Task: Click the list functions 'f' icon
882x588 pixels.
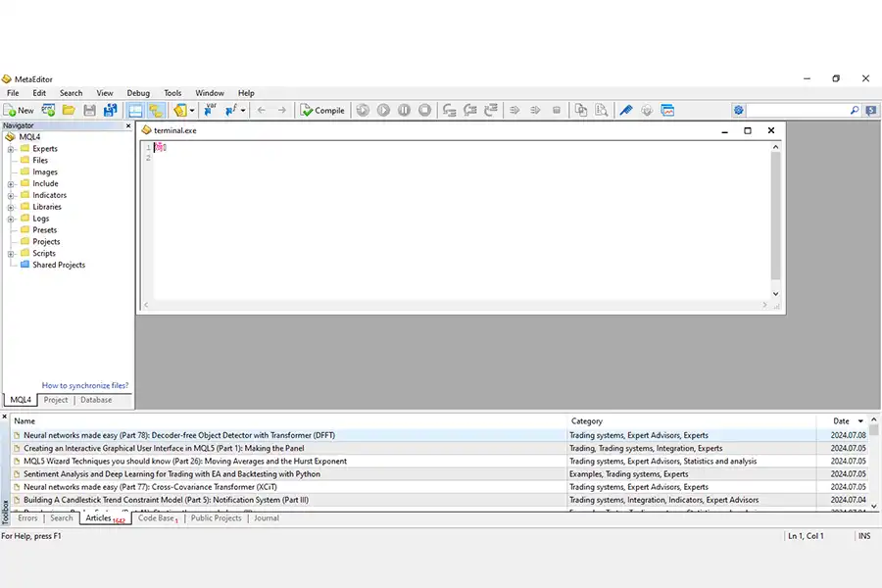Action: click(230, 111)
